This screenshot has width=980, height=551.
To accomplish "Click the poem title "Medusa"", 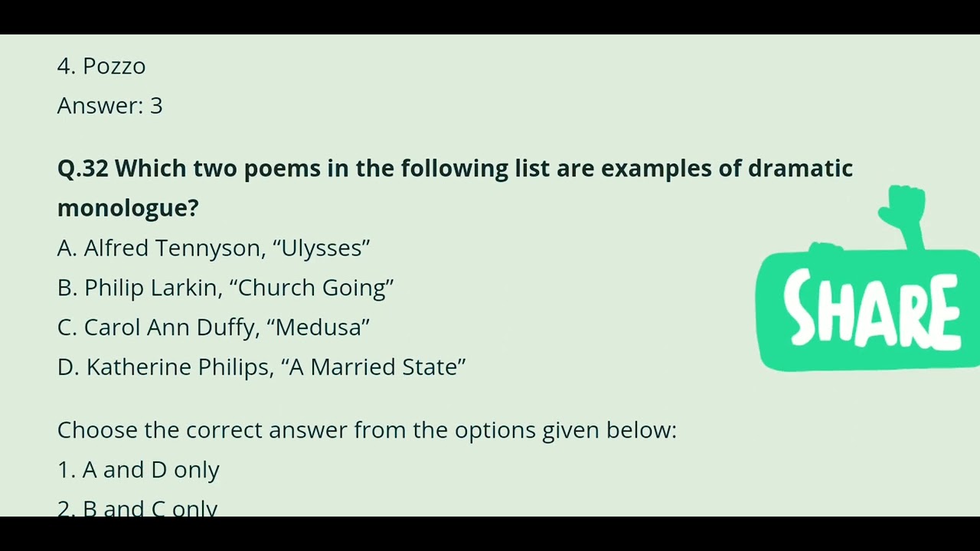I will click(x=318, y=328).
